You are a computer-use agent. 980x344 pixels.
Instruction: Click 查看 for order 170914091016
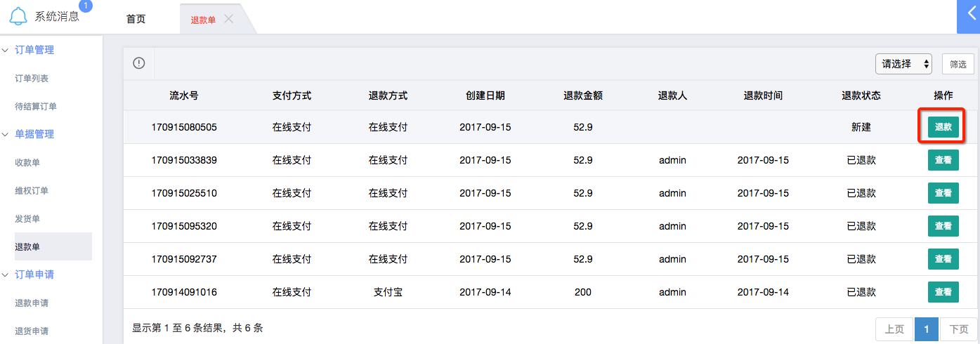943,292
